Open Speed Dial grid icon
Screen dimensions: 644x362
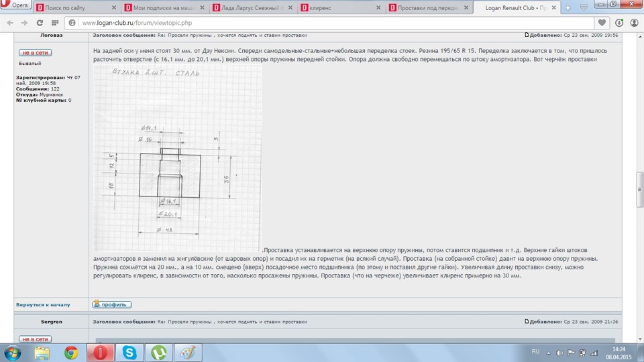[55, 23]
